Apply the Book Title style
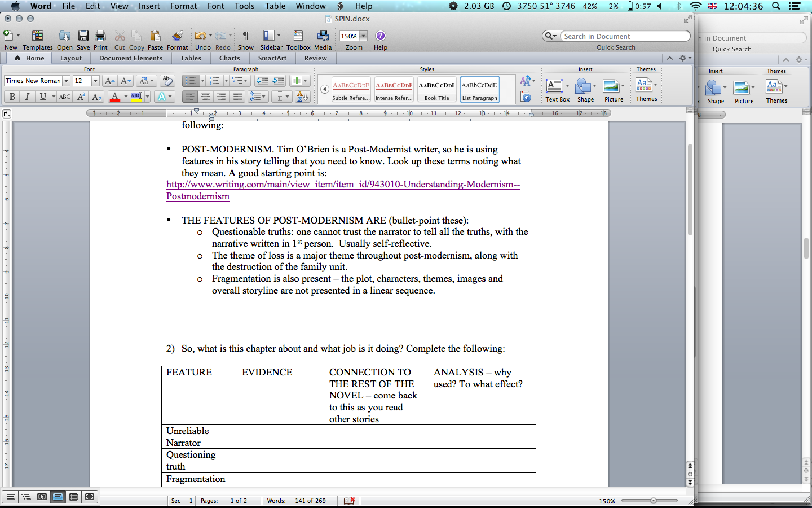Screen dimensions: 812x508 pyautogui.click(x=437, y=89)
